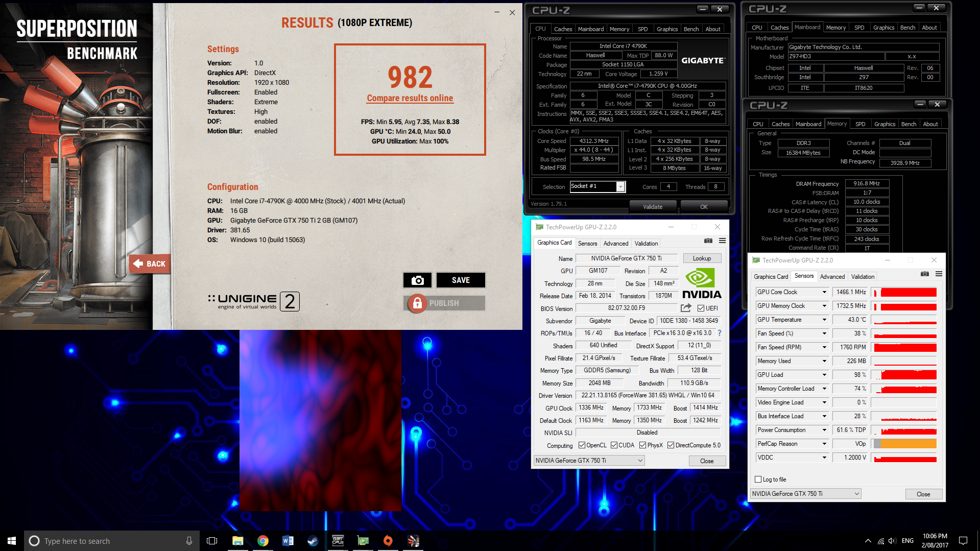Image resolution: width=980 pixels, height=551 pixels.
Task: Click the BIOS version share/export icon
Action: [686, 308]
